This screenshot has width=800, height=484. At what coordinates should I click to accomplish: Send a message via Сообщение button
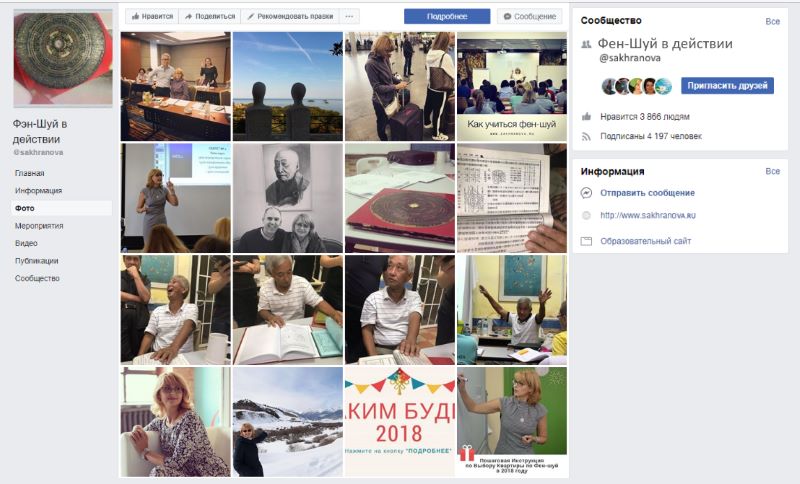(x=530, y=16)
